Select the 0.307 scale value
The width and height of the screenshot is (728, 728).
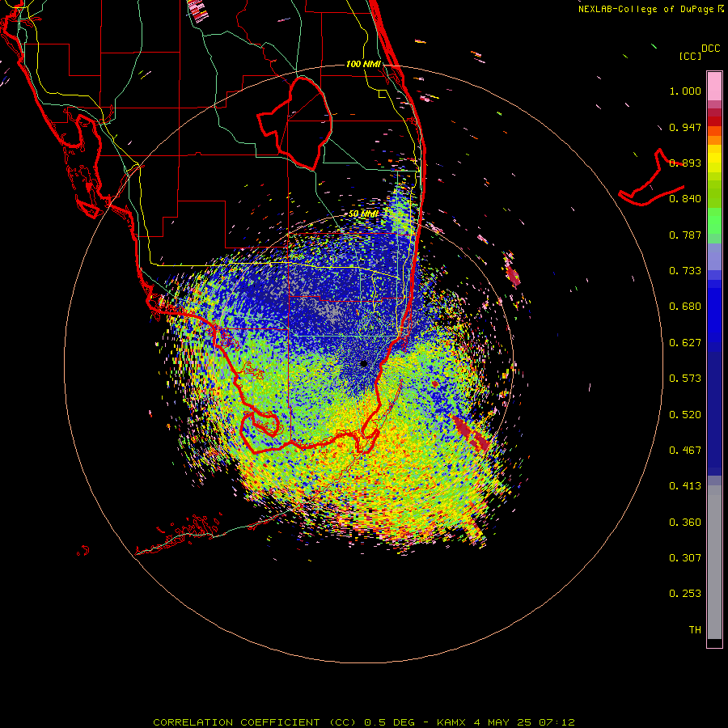685,558
